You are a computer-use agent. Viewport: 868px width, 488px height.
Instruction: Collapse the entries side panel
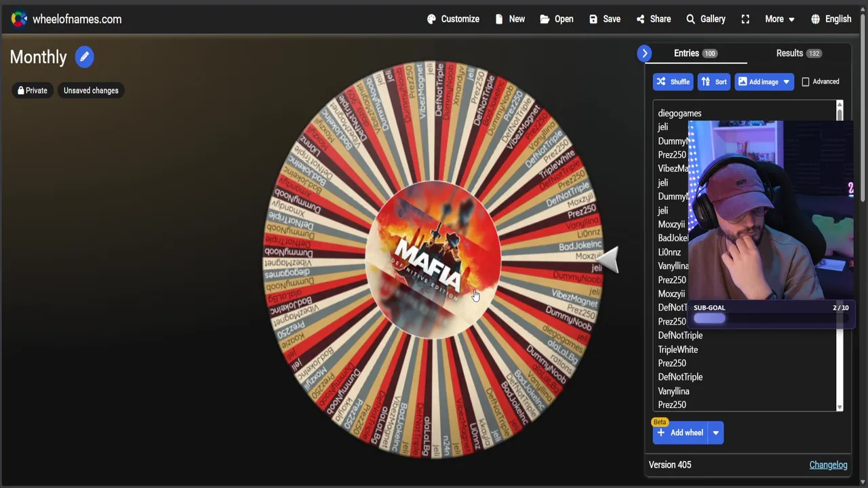[644, 53]
